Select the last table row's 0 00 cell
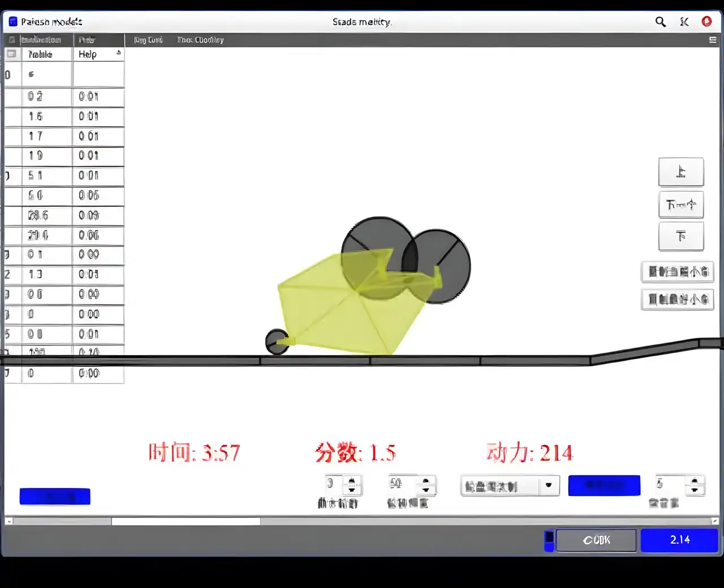This screenshot has height=588, width=724. tap(98, 374)
